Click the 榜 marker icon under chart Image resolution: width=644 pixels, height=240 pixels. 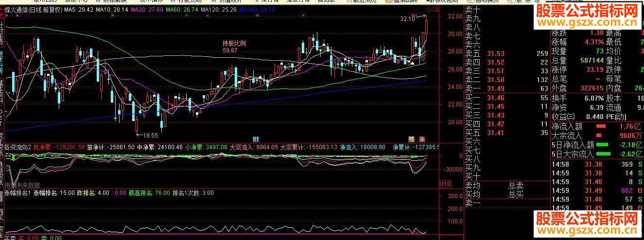coord(412,138)
